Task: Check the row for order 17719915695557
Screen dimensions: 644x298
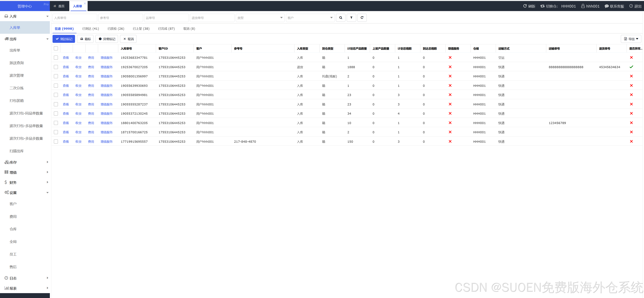Action: [x=56, y=142]
